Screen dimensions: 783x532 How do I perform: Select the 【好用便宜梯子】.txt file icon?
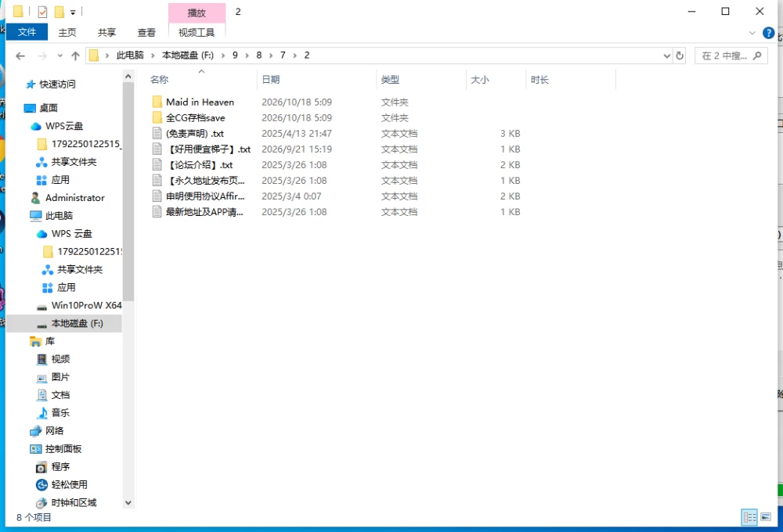(157, 149)
